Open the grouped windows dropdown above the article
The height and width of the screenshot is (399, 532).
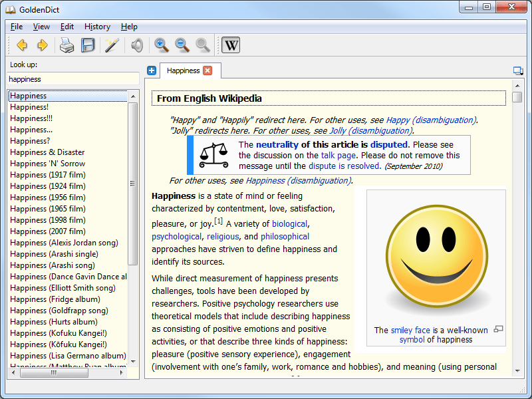(x=519, y=70)
